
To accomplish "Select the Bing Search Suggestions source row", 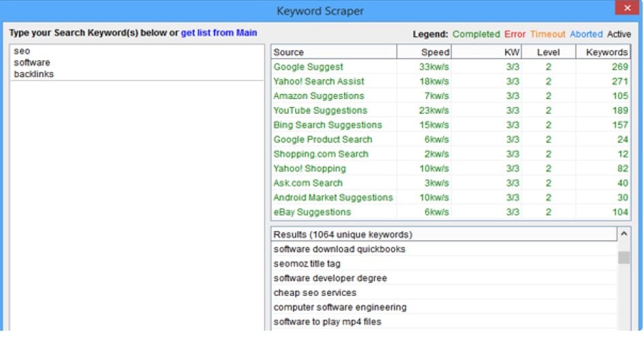I will [450, 125].
